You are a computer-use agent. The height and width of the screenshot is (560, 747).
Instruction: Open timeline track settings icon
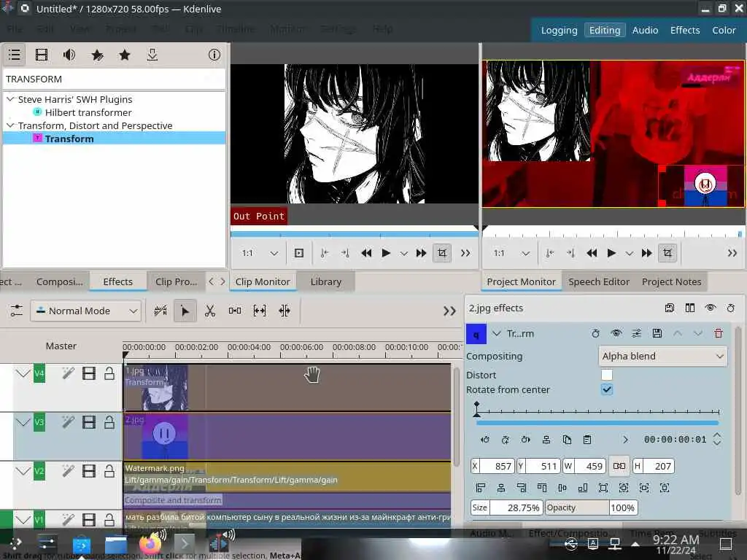[x=16, y=311]
